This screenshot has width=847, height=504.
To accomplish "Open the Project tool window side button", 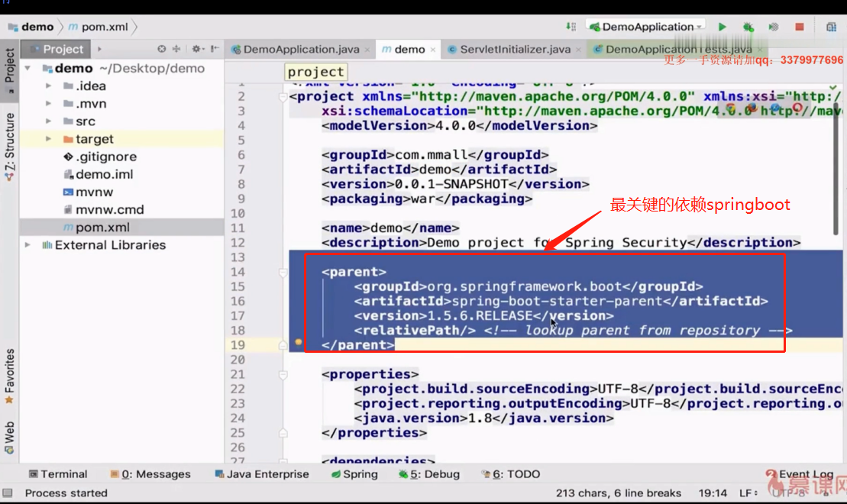I will [10, 70].
